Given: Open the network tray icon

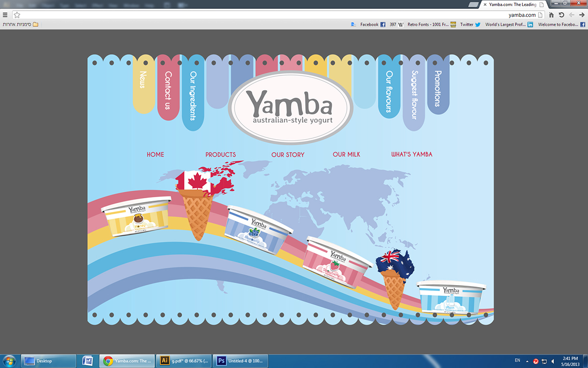Looking at the screenshot, I should click(544, 361).
